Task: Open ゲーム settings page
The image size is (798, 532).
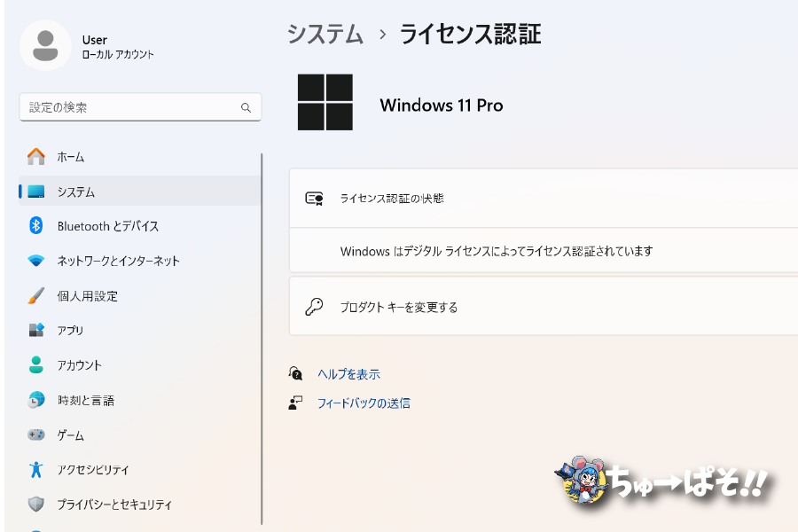Action: pyautogui.click(x=140, y=434)
